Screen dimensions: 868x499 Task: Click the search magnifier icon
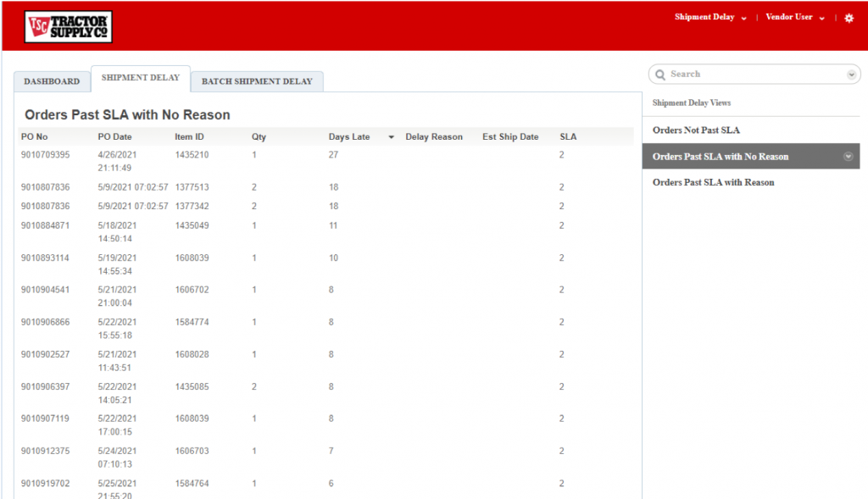(x=659, y=75)
